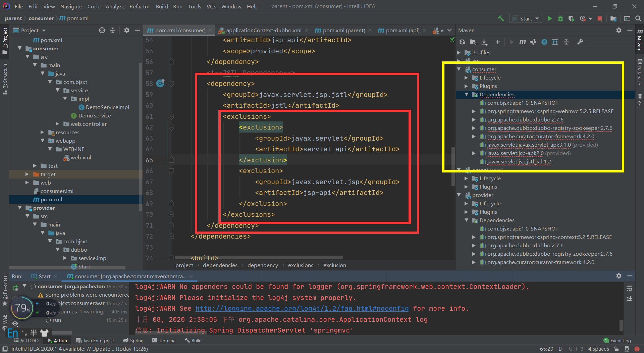Open the Refactor menu
The image size is (644, 353).
tap(140, 6)
